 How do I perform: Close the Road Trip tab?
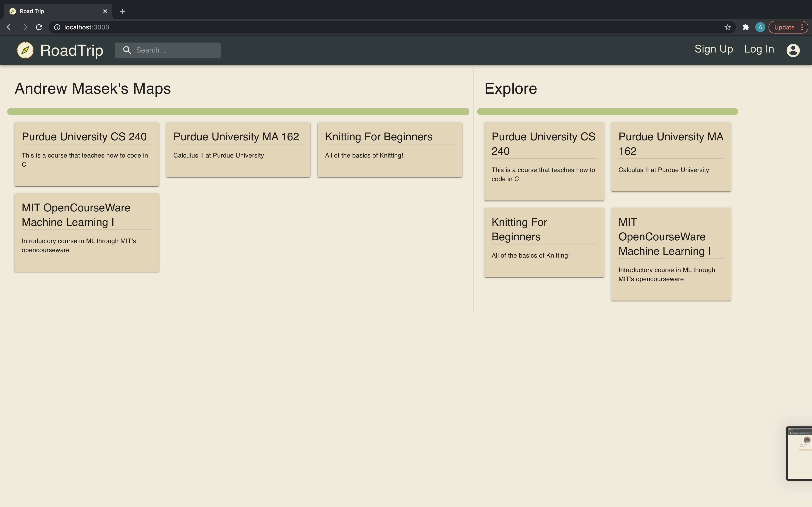(105, 11)
